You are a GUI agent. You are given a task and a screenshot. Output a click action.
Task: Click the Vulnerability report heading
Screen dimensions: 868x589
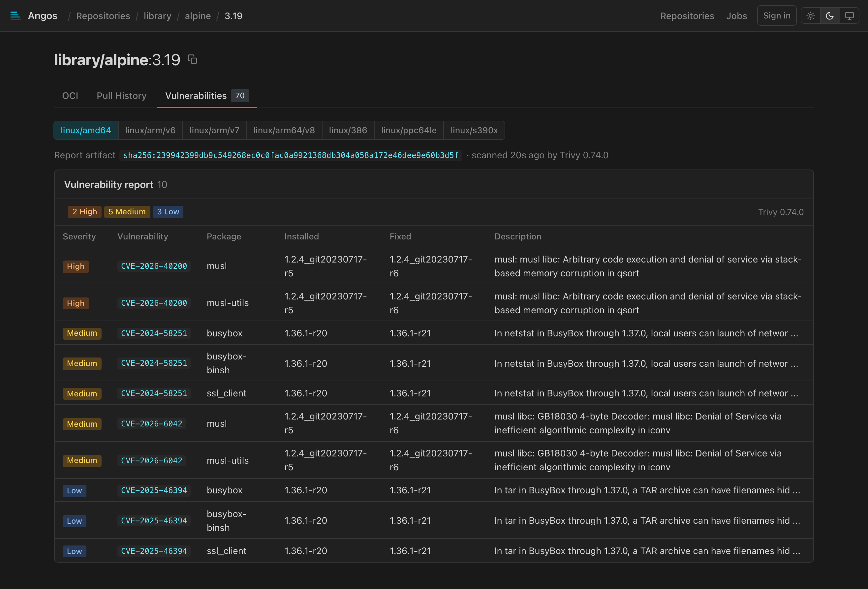tap(109, 184)
